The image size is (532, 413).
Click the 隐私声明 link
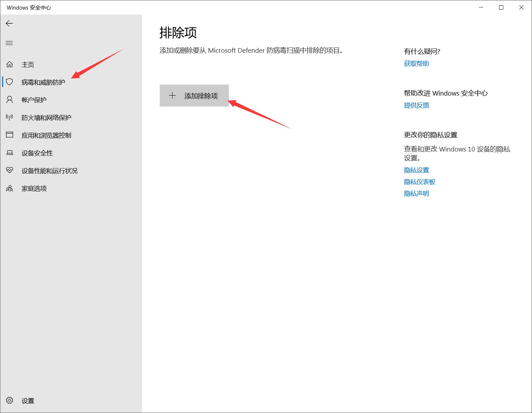pyautogui.click(x=417, y=194)
